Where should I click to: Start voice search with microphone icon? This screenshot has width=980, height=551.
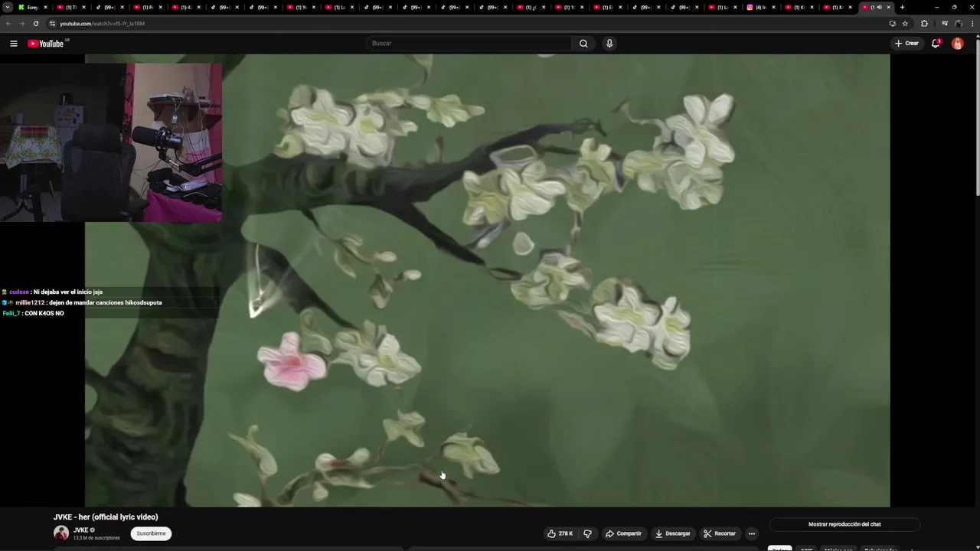(x=609, y=44)
